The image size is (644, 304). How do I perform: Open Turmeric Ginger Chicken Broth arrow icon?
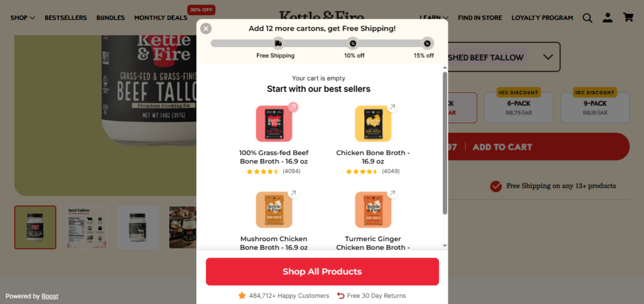point(392,193)
